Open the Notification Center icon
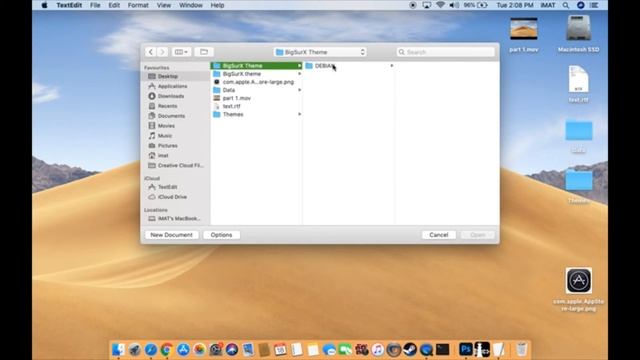 click(x=594, y=5)
